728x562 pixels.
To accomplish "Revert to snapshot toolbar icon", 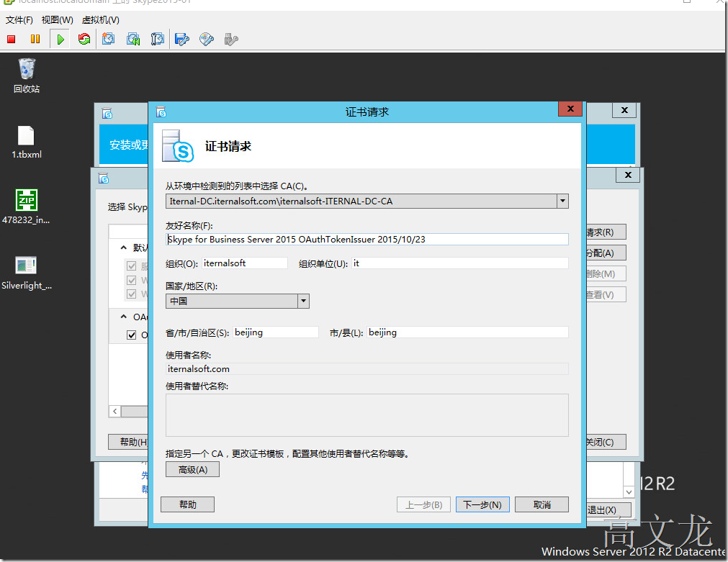I will point(133,39).
